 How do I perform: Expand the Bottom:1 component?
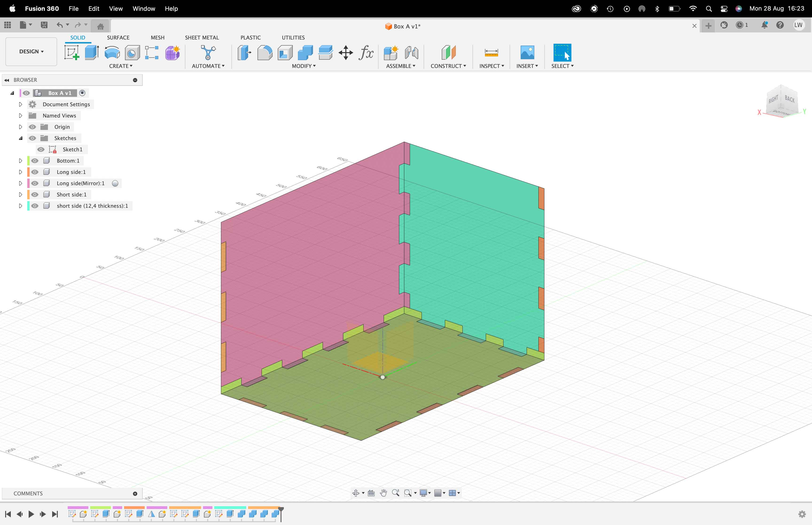click(x=20, y=161)
